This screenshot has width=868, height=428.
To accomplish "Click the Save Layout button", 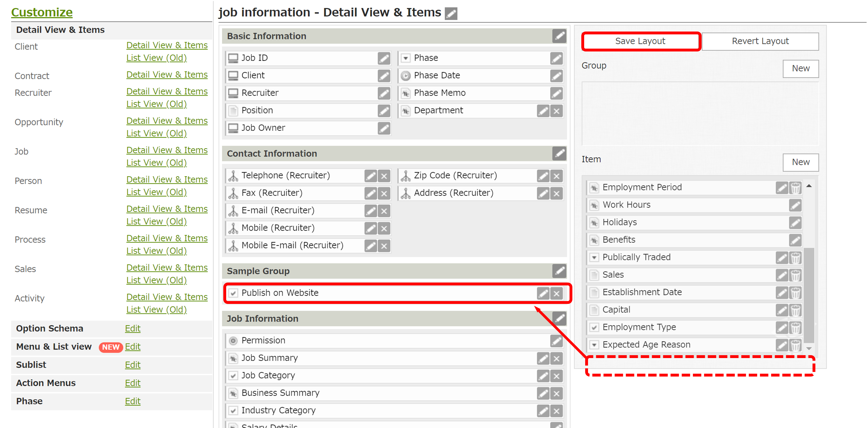I will coord(640,41).
